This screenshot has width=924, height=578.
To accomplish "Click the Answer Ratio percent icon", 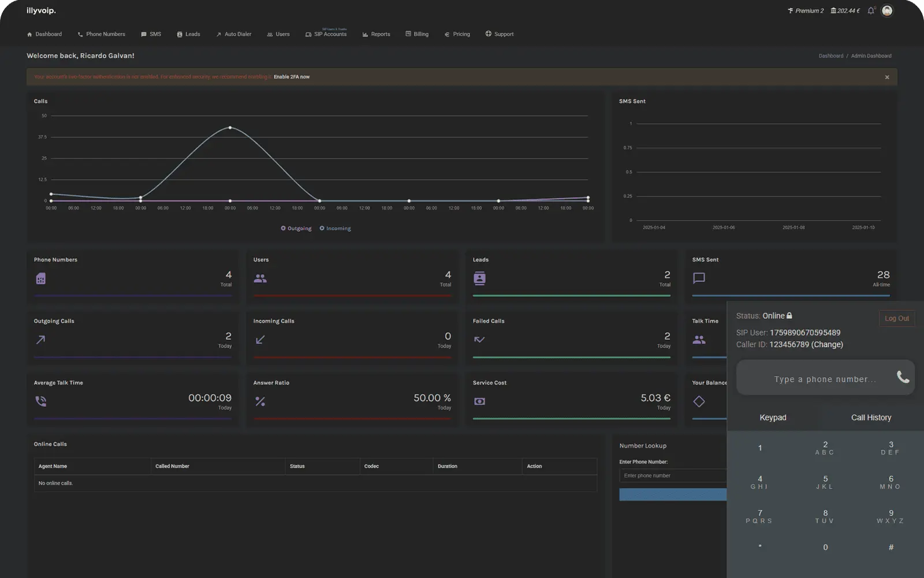I will pyautogui.click(x=260, y=401).
